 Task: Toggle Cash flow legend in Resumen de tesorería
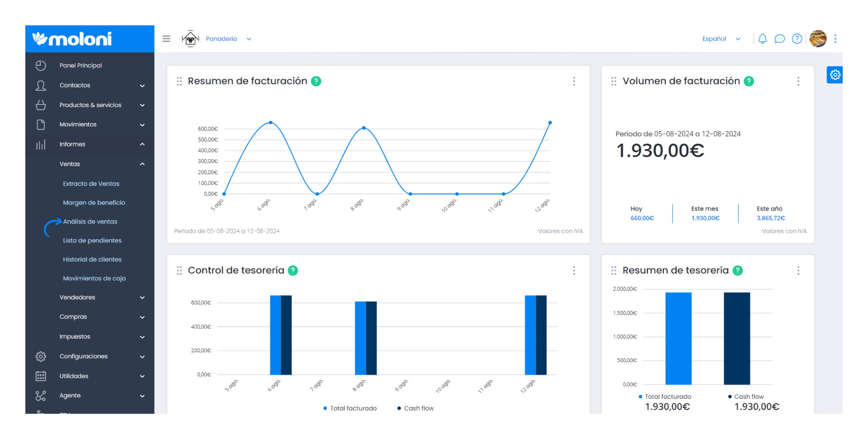coord(746,397)
